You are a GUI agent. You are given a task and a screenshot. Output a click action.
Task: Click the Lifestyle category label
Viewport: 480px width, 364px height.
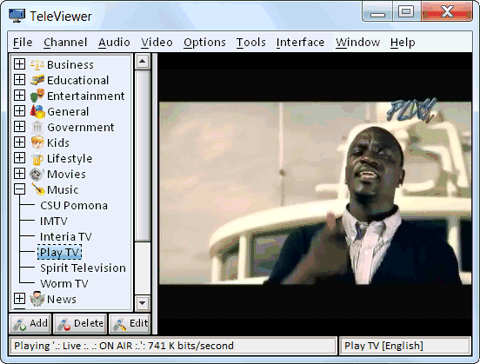pyautogui.click(x=70, y=159)
